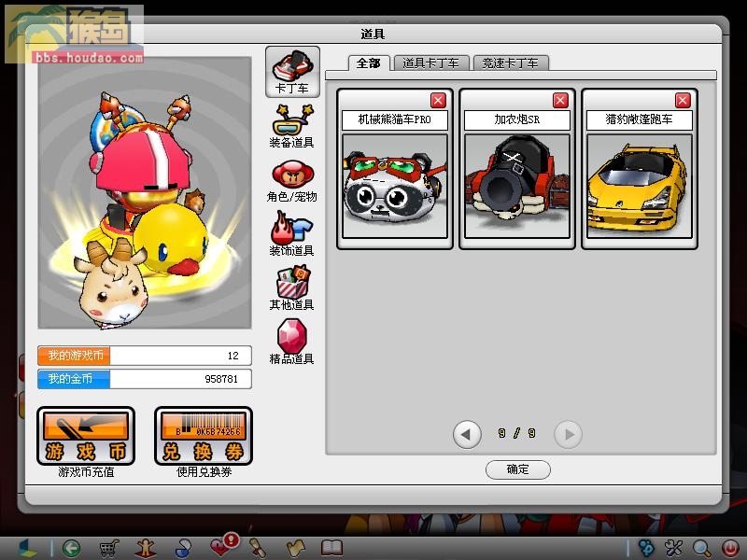Open the 卡丁车 kart category

pos(292,72)
